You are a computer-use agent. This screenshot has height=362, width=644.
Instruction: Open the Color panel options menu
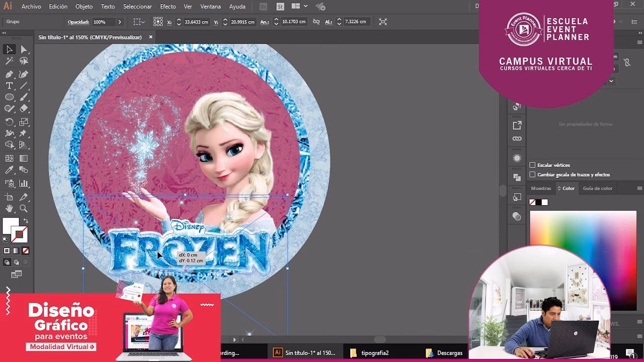639,189
